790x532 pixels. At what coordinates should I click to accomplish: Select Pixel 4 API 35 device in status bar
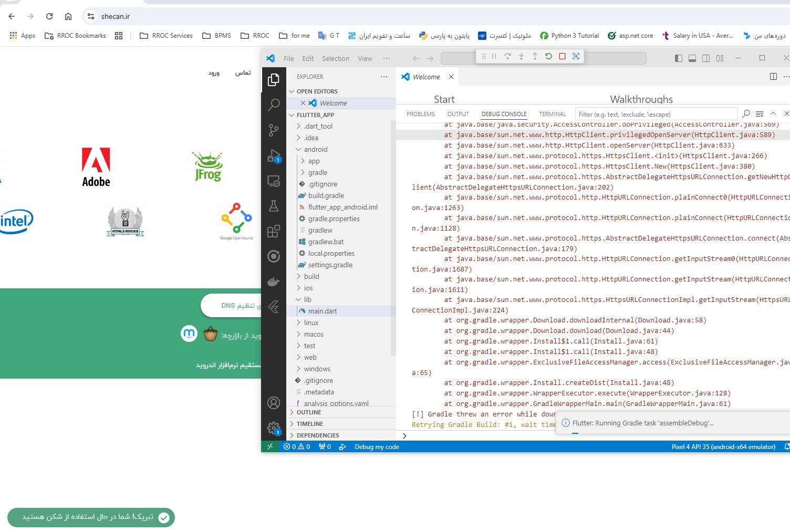pyautogui.click(x=723, y=447)
